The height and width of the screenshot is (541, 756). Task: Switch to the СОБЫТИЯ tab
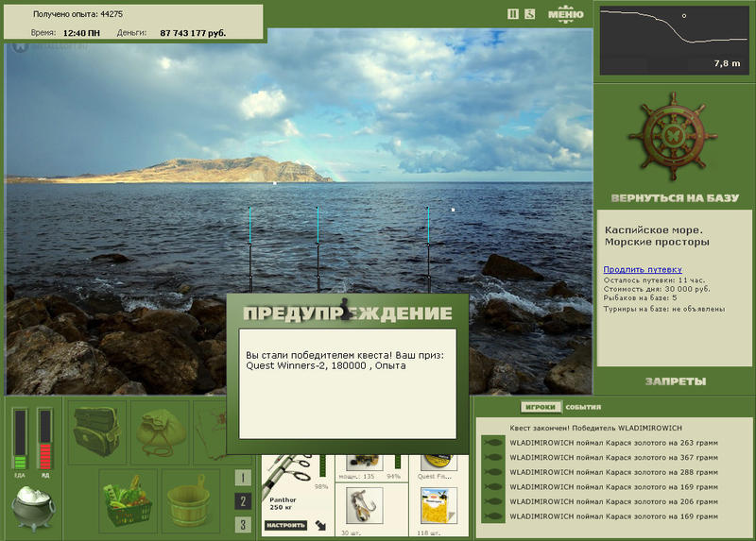point(583,407)
